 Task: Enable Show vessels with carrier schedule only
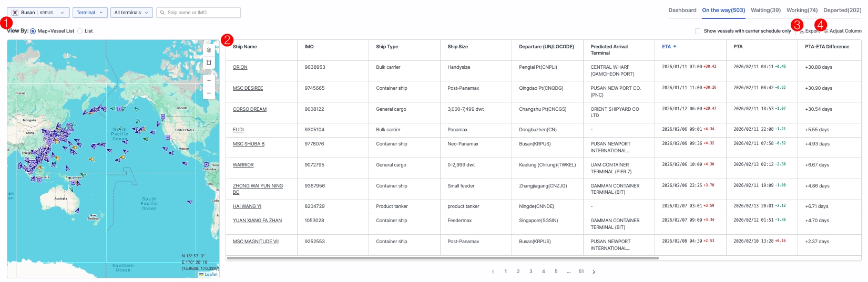[x=698, y=31]
